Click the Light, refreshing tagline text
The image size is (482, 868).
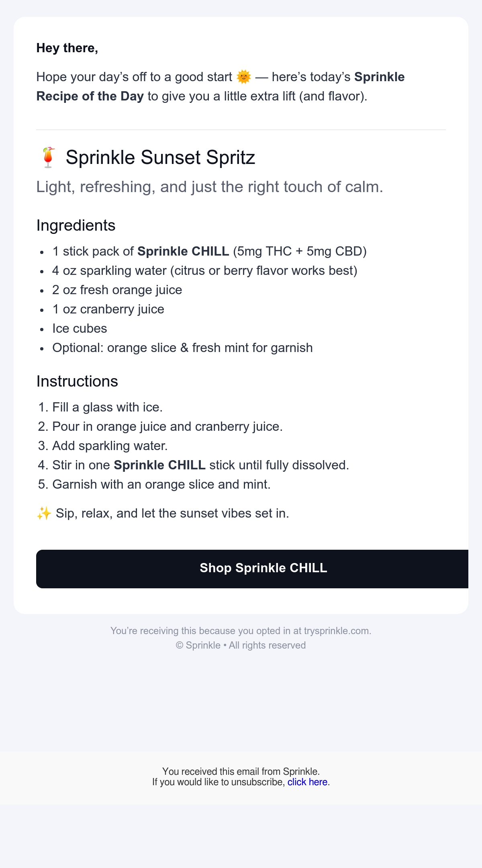[210, 187]
